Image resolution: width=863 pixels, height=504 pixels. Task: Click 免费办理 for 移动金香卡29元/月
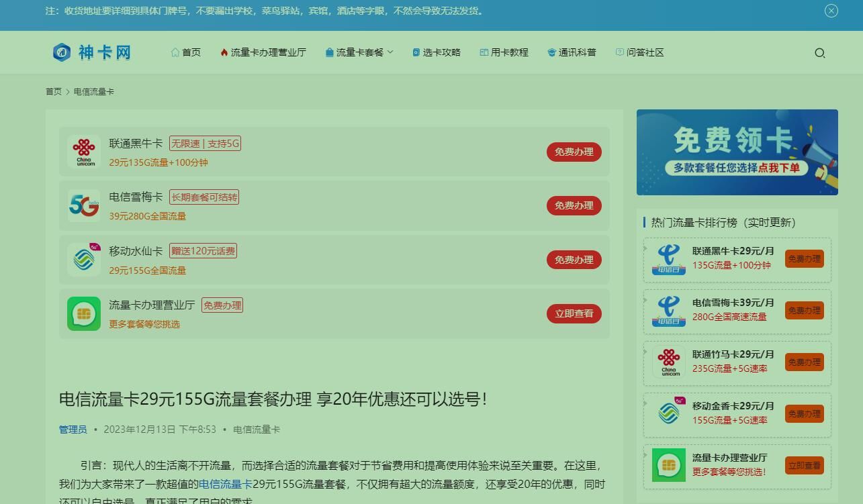(x=804, y=414)
